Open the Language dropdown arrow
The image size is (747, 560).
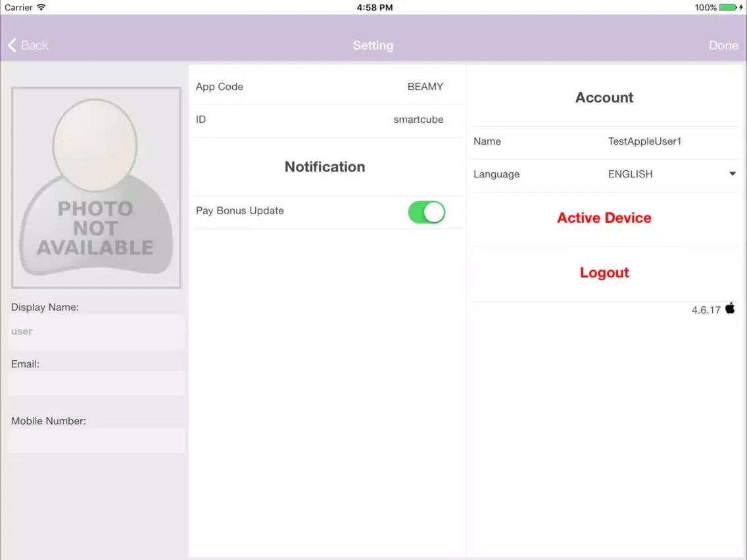pyautogui.click(x=733, y=174)
